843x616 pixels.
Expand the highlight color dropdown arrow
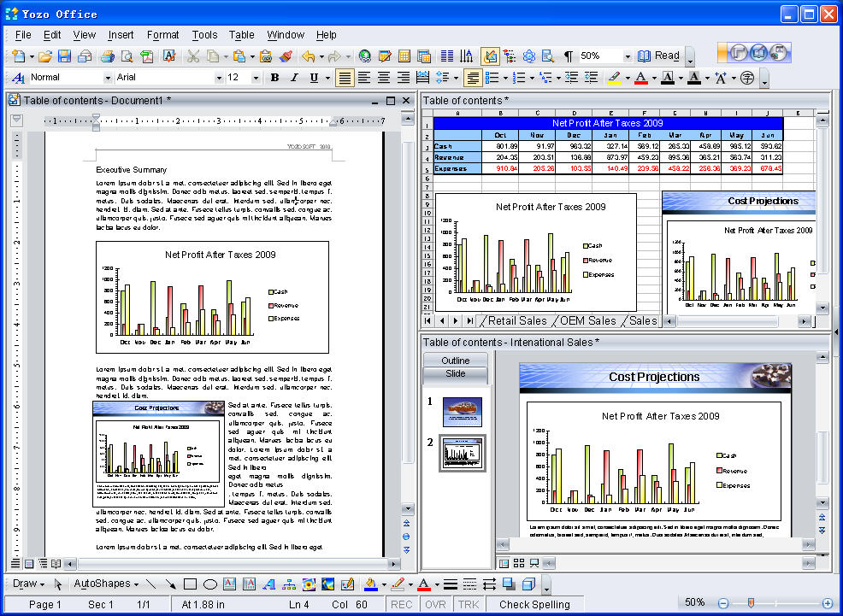point(628,78)
